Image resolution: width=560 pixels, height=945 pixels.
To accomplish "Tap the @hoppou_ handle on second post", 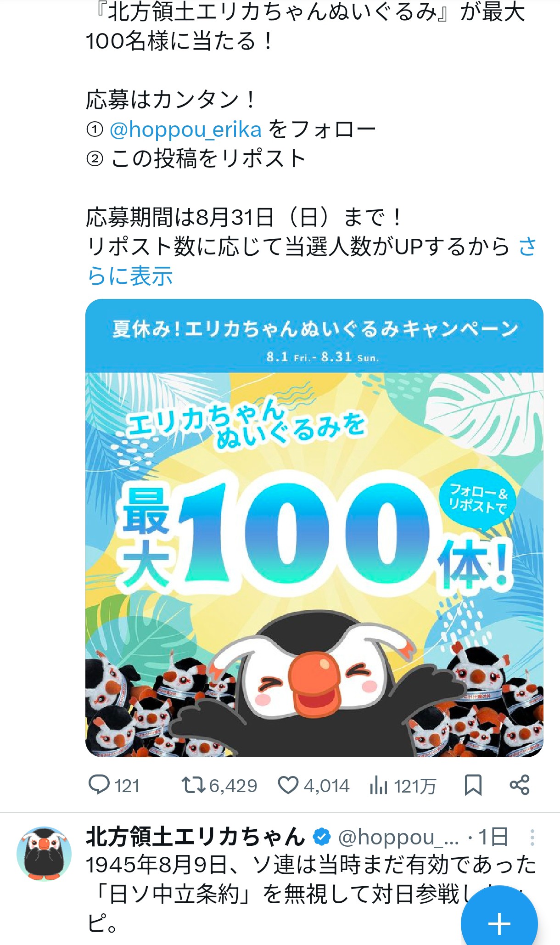I will 398,838.
